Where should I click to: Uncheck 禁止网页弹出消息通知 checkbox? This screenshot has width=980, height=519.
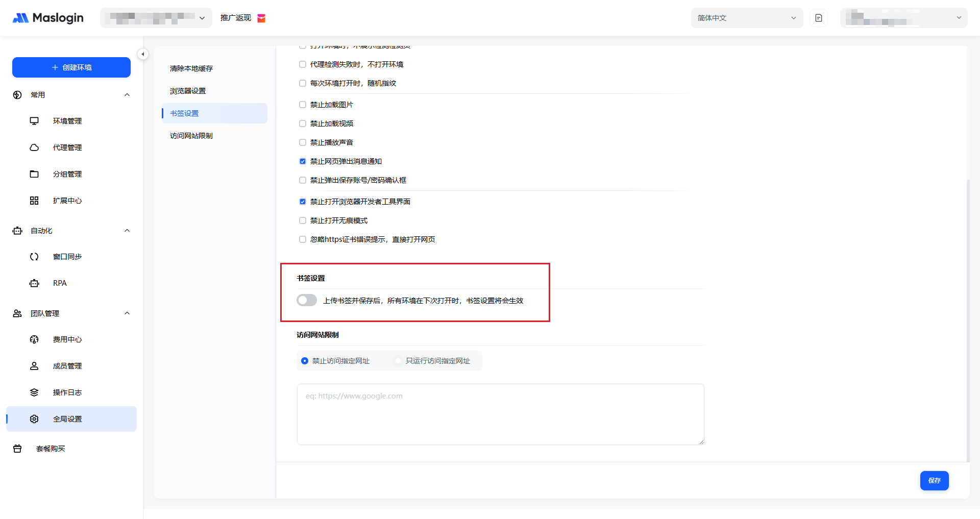303,161
